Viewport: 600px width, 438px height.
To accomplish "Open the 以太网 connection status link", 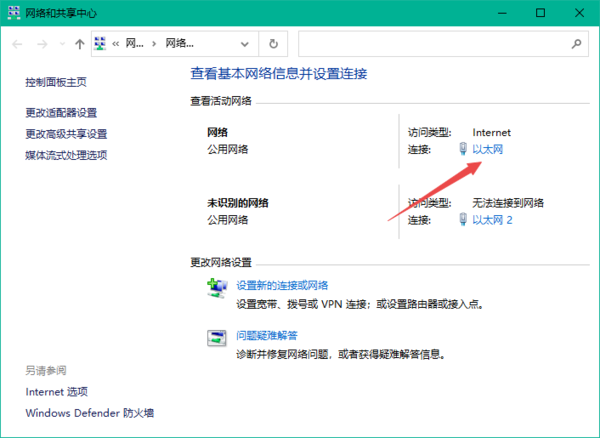I will 487,150.
